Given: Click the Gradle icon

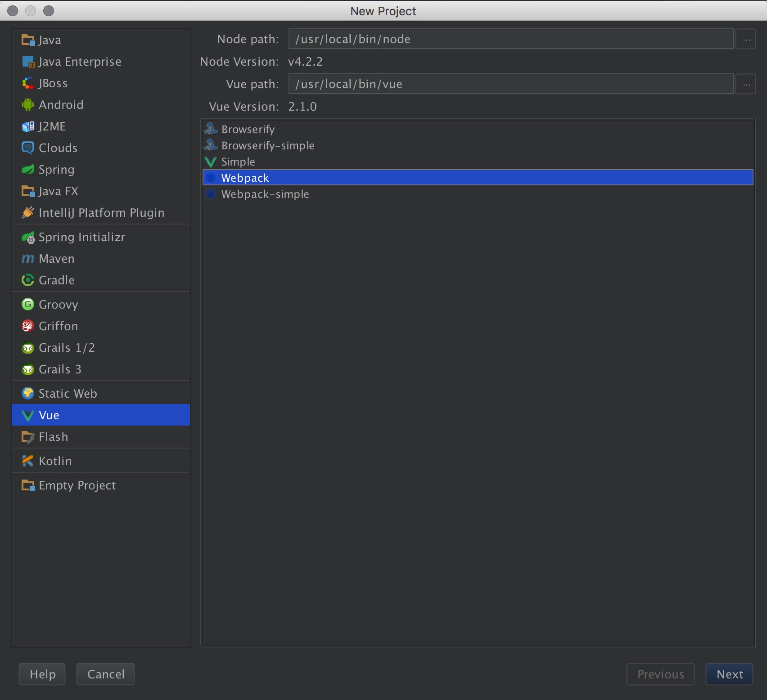Looking at the screenshot, I should pos(28,280).
